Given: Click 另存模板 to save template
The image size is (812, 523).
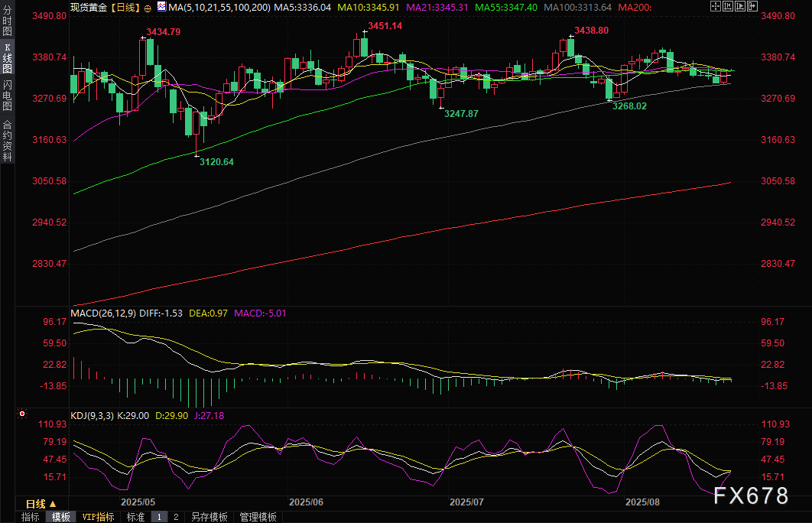Looking at the screenshot, I should tap(209, 517).
